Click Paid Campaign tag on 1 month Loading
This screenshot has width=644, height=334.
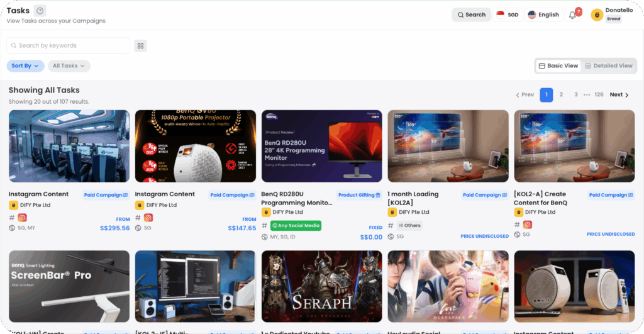point(485,195)
